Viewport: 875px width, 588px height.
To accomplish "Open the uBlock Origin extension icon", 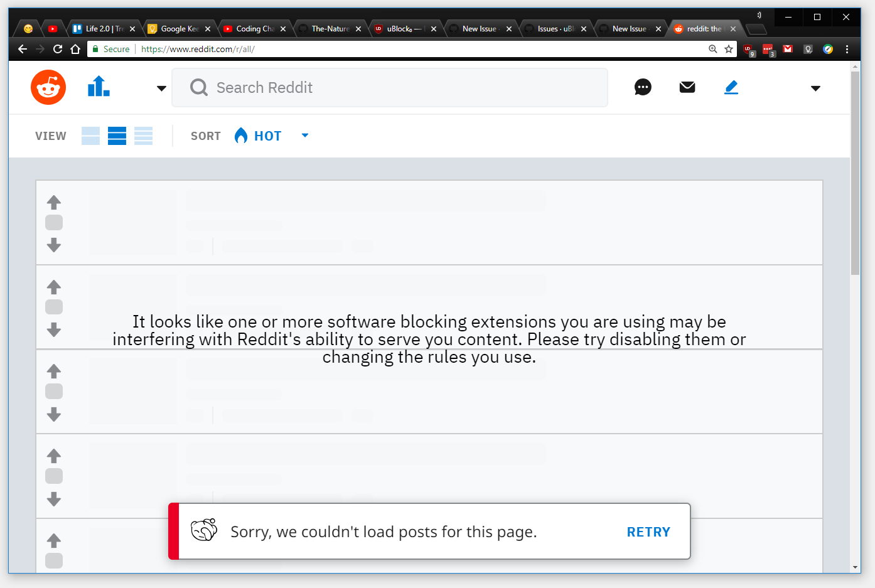I will click(x=748, y=49).
